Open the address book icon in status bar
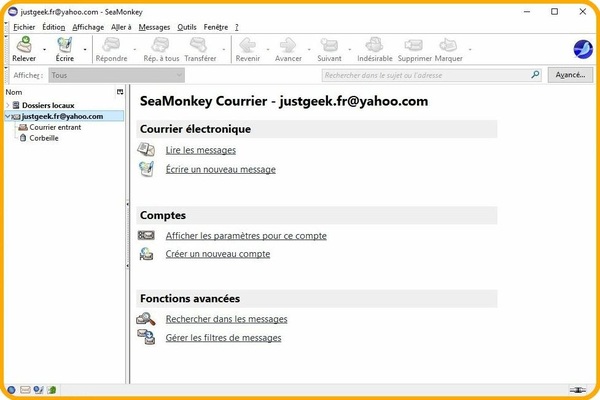 [x=52, y=390]
